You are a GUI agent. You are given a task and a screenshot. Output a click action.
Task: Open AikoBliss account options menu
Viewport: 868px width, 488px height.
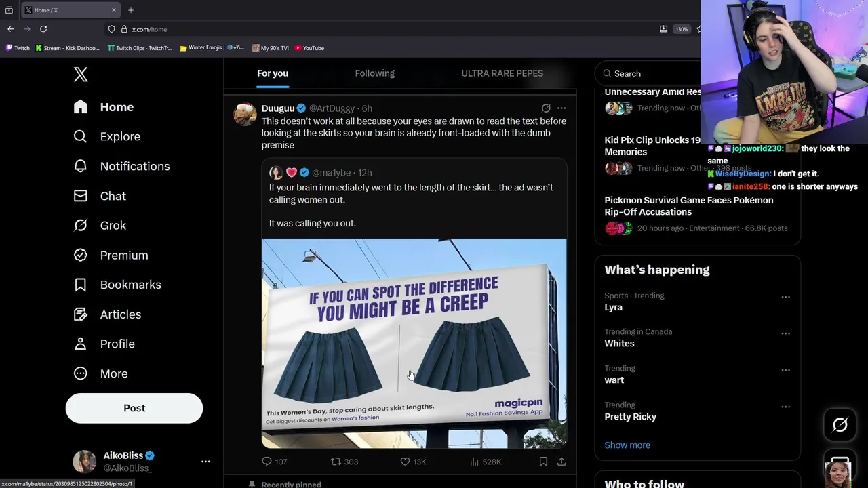[x=205, y=462]
